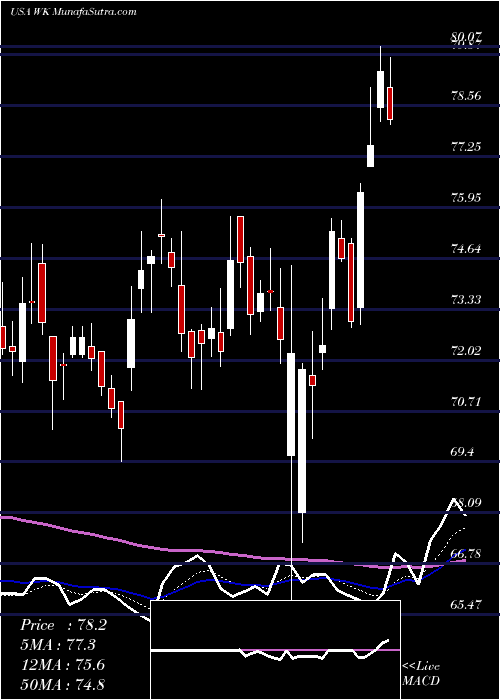The width and height of the screenshot is (500, 700).
Task: Select the 72.02 price axis label
Action: [x=467, y=350]
